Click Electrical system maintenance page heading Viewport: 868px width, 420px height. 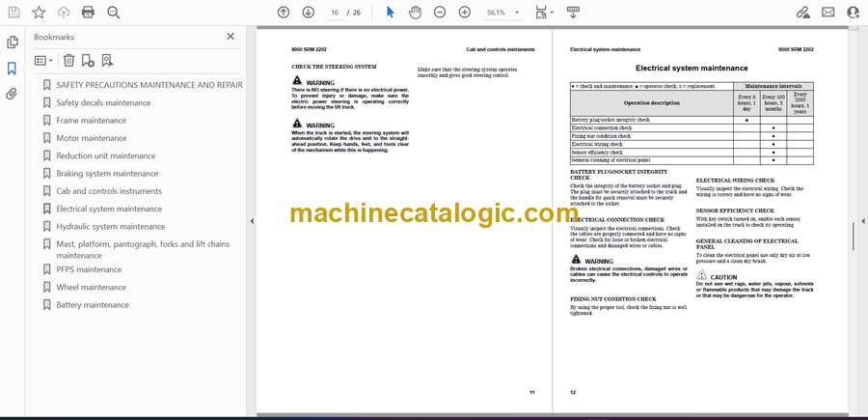pos(692,69)
